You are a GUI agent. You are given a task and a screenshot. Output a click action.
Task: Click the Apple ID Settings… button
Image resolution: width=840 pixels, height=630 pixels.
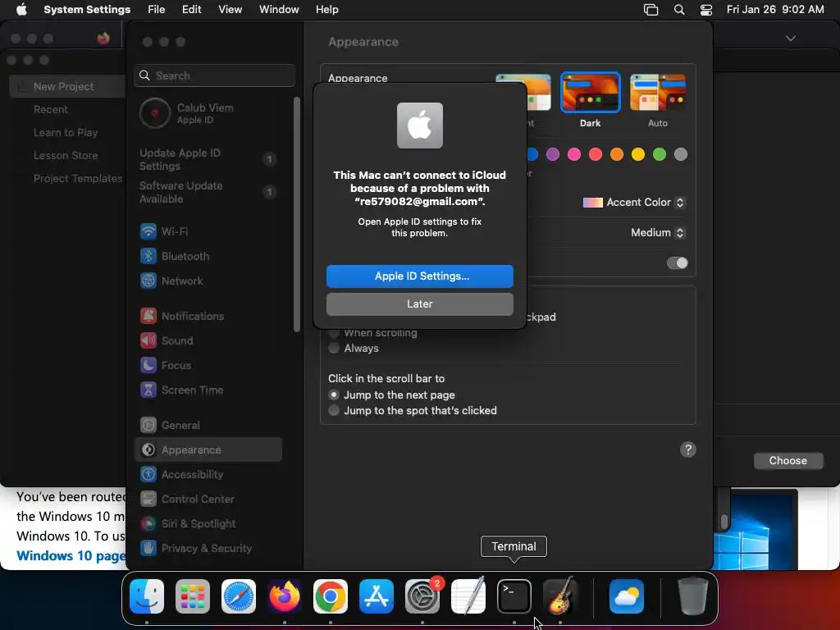[419, 276]
